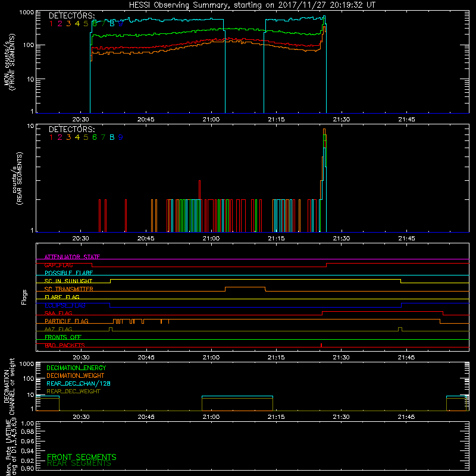Click DETECTORS: heading in front segments plot

coord(72,15)
